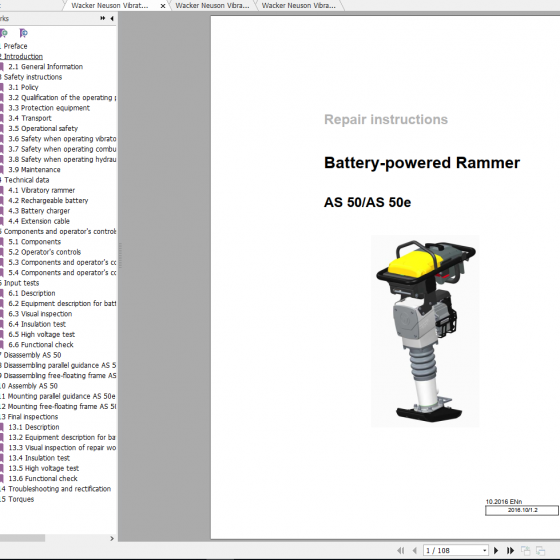Click the 2016.10/1.2 version box
The width and height of the screenshot is (560, 560).
pyautogui.click(x=522, y=510)
